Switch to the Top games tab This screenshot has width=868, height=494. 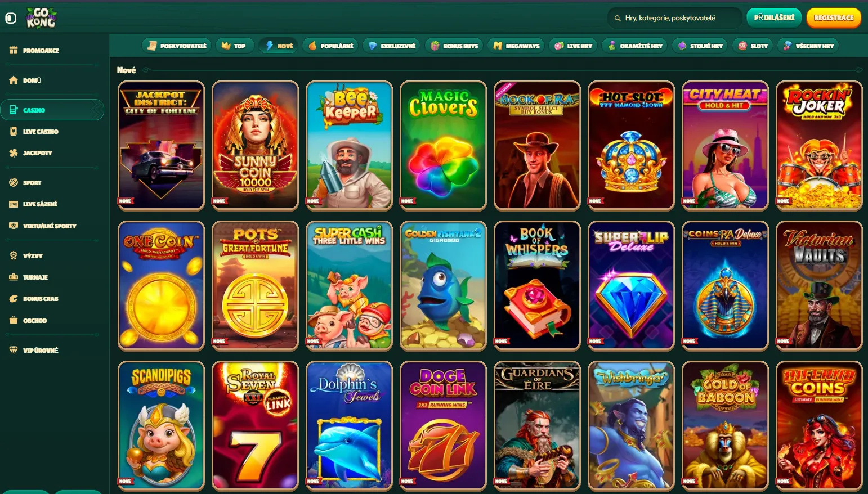pos(234,46)
